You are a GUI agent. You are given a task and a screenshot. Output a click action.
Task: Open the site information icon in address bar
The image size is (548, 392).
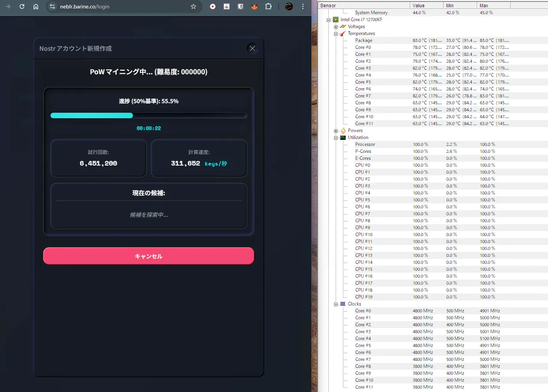point(53,6)
